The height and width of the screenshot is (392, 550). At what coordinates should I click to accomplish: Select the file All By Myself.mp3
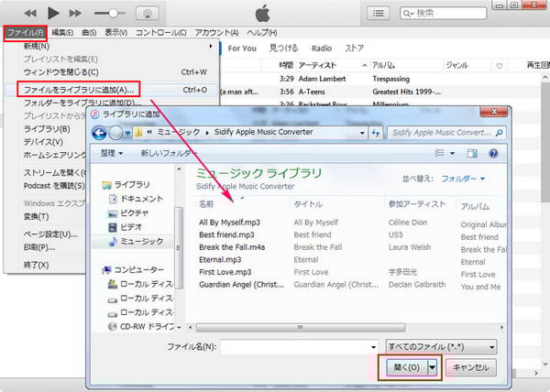(230, 223)
